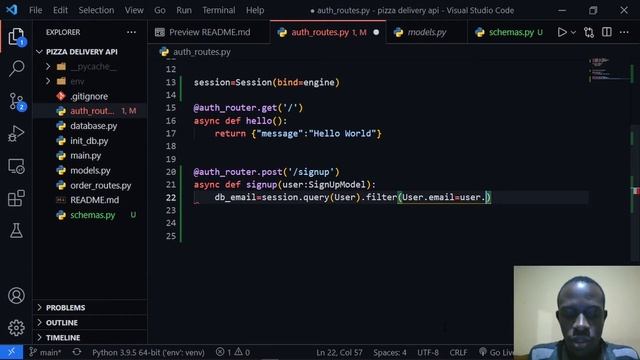Open Explorer Views and More Actions ellipsis
Screen dimensions: 640x360
[131, 32]
